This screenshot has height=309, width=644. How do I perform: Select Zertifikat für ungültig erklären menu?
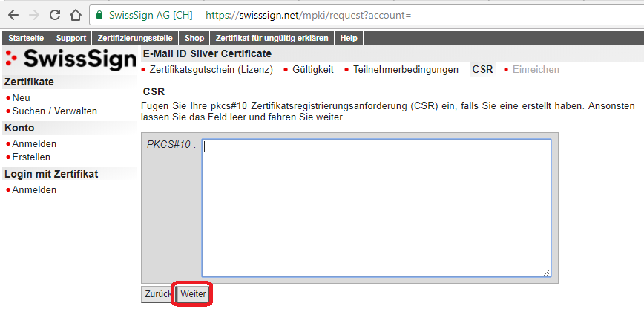[272, 39]
